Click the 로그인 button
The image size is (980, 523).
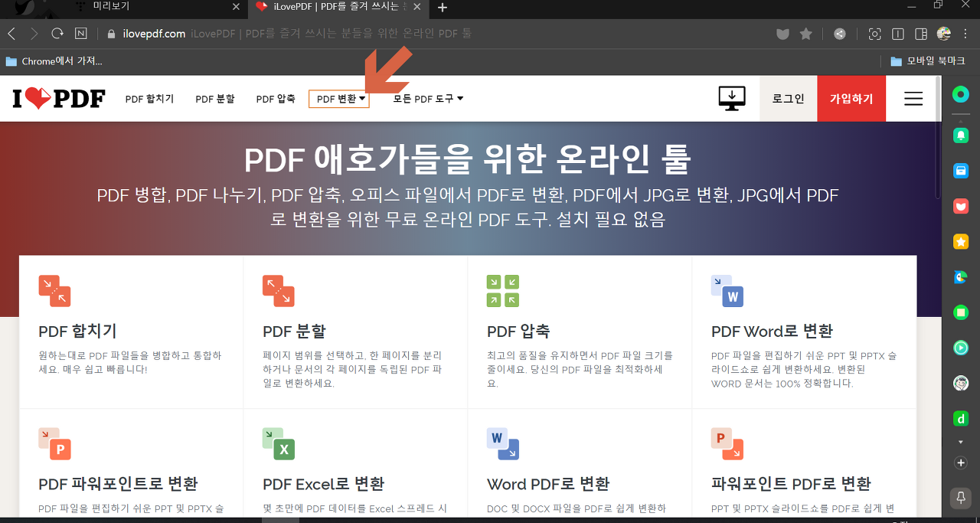[788, 99]
